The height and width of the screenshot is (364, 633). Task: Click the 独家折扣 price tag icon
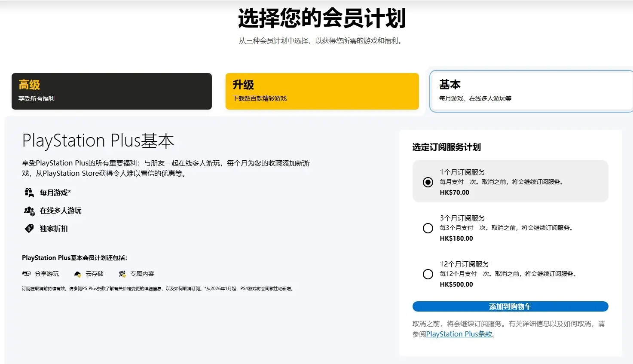29,229
